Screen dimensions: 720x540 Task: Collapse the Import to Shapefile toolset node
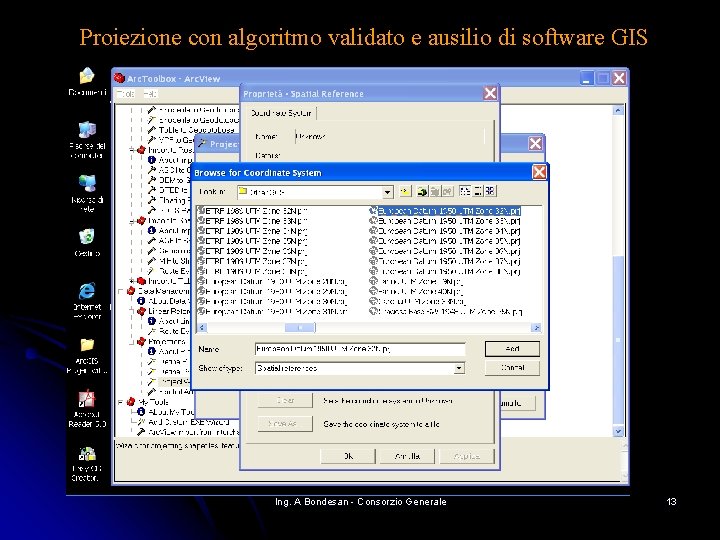click(131, 221)
